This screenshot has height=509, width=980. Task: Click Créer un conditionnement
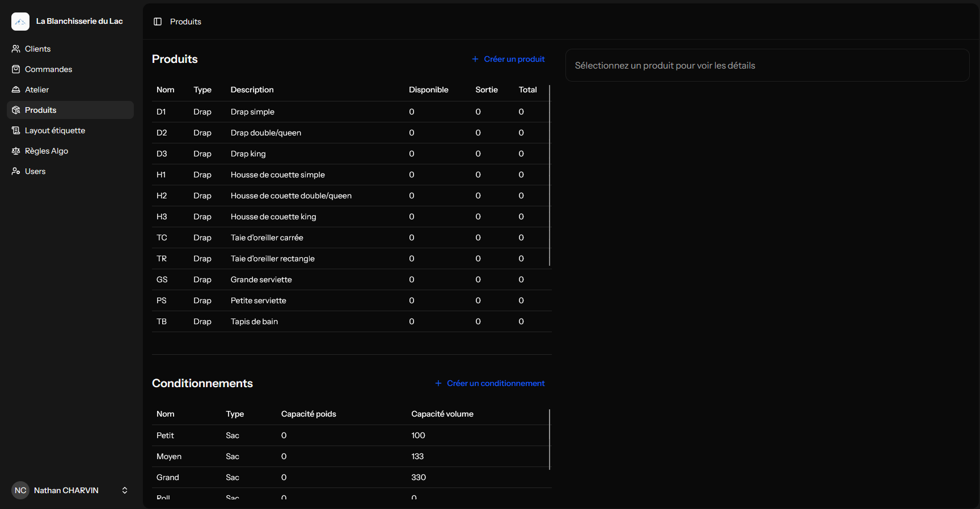489,383
